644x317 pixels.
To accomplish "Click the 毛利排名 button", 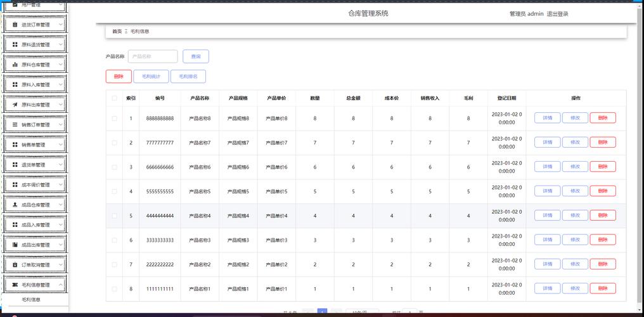I will click(188, 76).
